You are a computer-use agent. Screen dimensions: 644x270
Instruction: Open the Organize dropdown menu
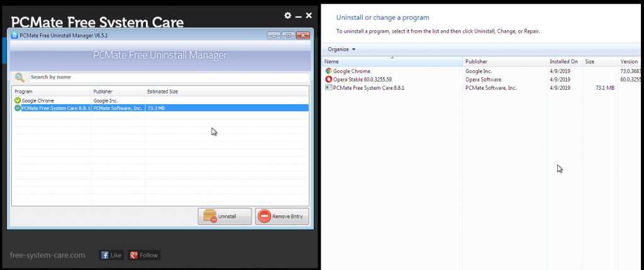click(341, 49)
